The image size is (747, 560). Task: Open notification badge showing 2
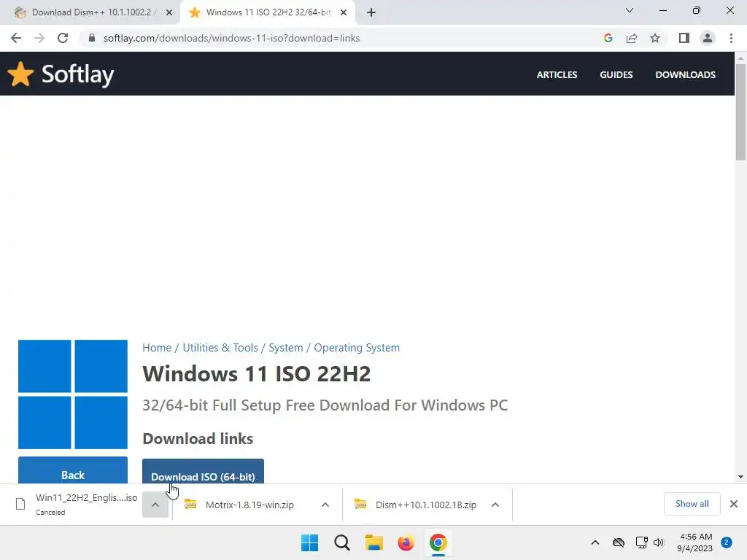click(727, 542)
